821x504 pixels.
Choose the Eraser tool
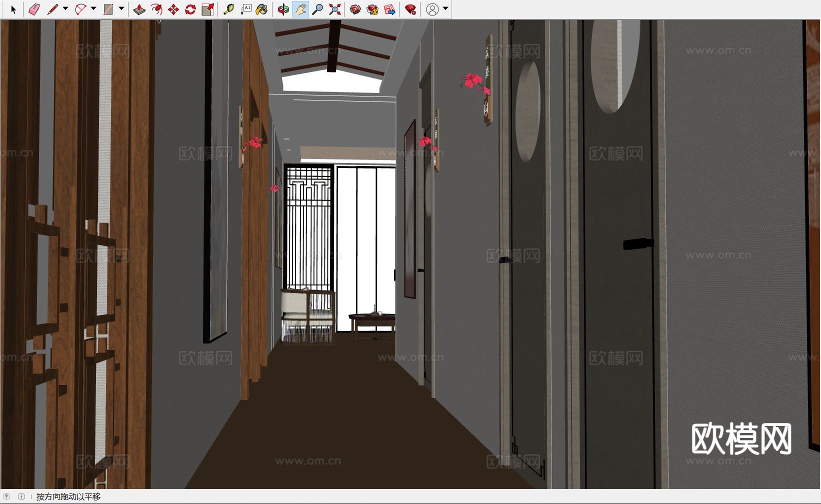(x=34, y=9)
